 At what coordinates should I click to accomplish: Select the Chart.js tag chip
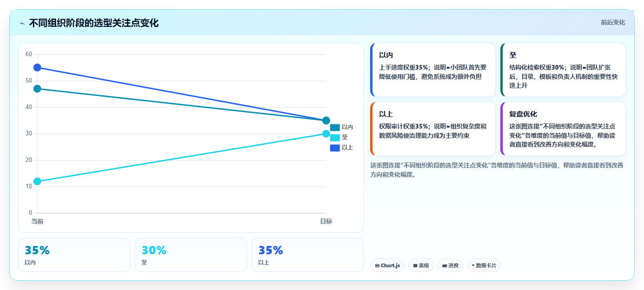(x=387, y=265)
